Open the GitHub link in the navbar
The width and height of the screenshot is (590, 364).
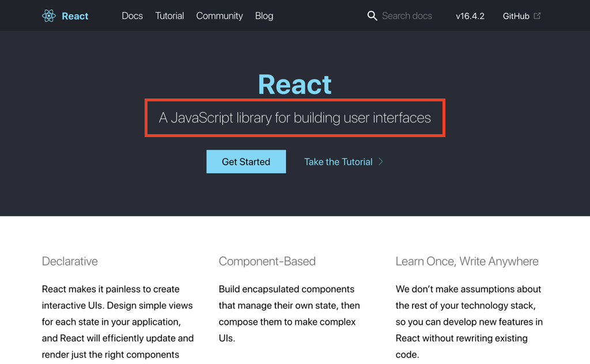pyautogui.click(x=516, y=16)
